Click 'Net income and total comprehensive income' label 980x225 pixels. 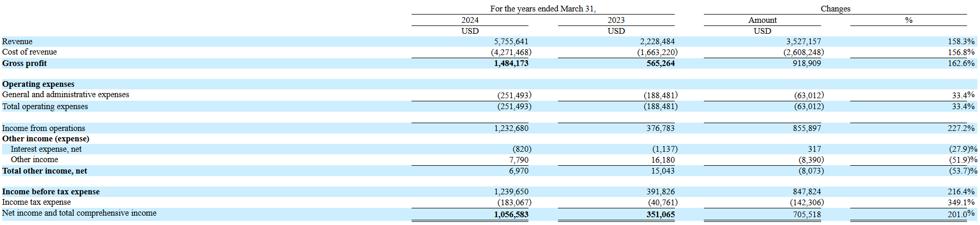[x=79, y=213]
